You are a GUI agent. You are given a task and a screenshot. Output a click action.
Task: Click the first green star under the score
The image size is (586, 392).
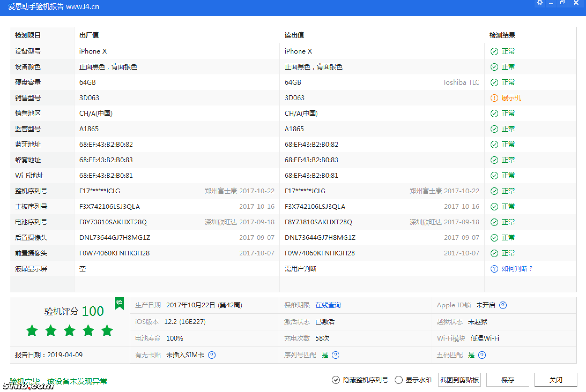tap(32, 330)
